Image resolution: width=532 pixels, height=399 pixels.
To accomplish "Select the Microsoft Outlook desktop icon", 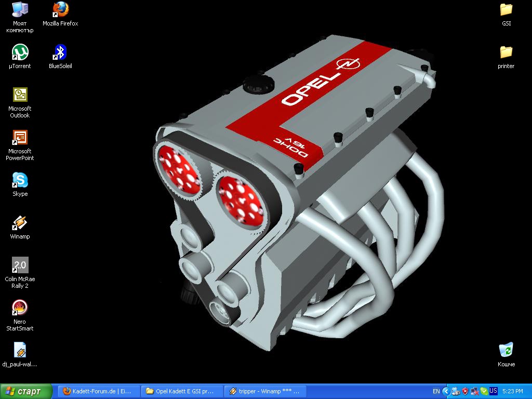I will coord(20,102).
